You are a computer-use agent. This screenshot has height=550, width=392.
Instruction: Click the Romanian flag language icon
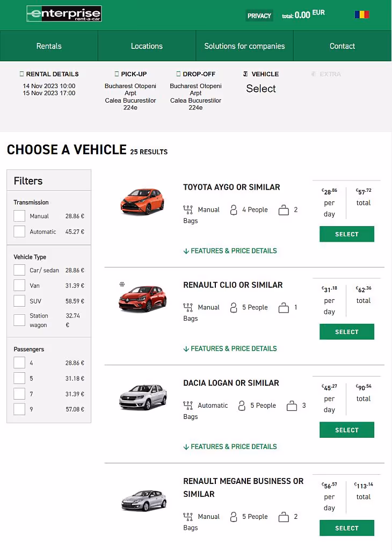coord(362,15)
